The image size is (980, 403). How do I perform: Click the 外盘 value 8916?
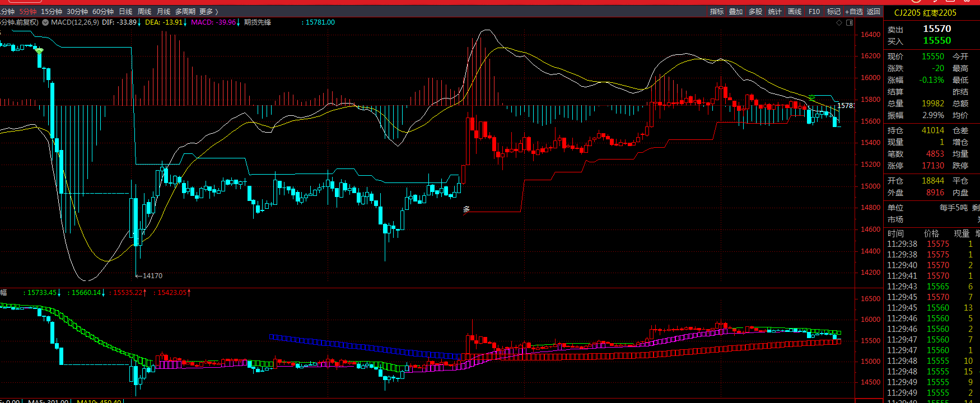click(x=935, y=193)
